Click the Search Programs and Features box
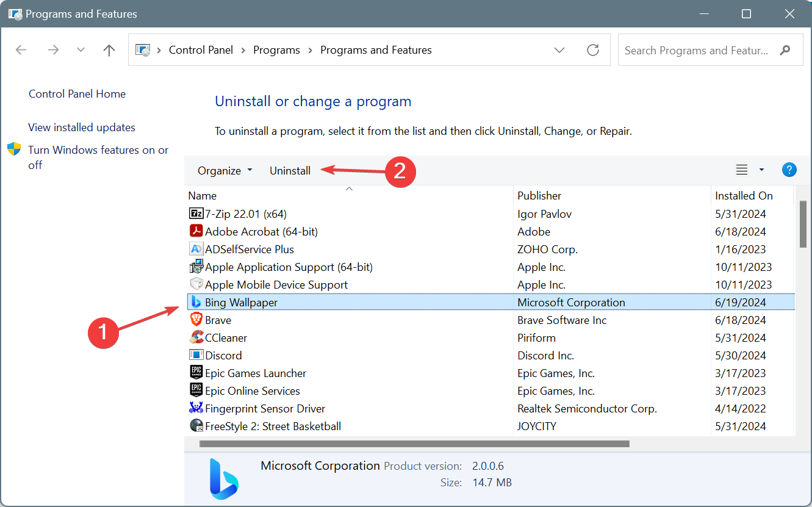 pyautogui.click(x=711, y=50)
